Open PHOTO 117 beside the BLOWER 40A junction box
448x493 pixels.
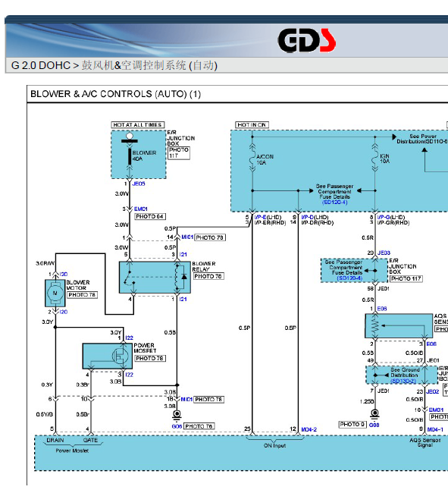[179, 152]
